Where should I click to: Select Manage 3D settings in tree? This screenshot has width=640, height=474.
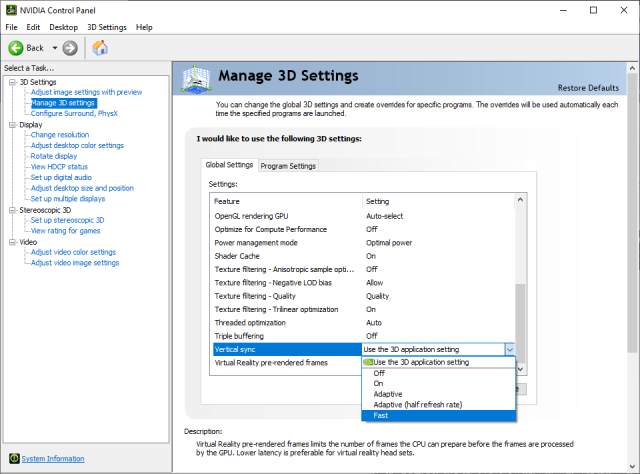[x=63, y=103]
